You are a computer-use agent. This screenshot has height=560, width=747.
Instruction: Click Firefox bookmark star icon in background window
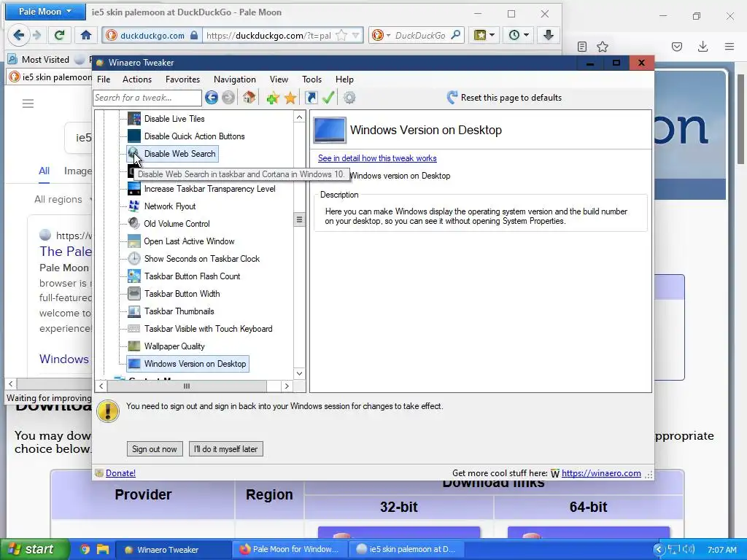[603, 46]
